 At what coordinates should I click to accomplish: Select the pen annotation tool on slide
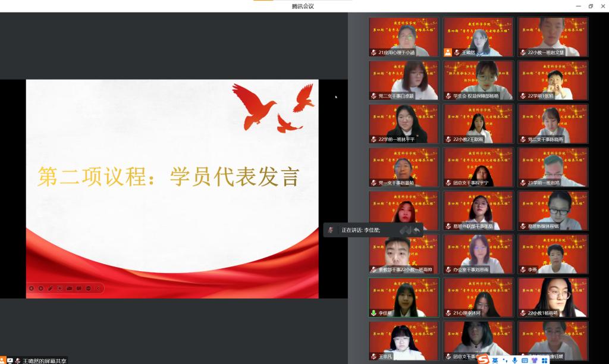[51, 288]
